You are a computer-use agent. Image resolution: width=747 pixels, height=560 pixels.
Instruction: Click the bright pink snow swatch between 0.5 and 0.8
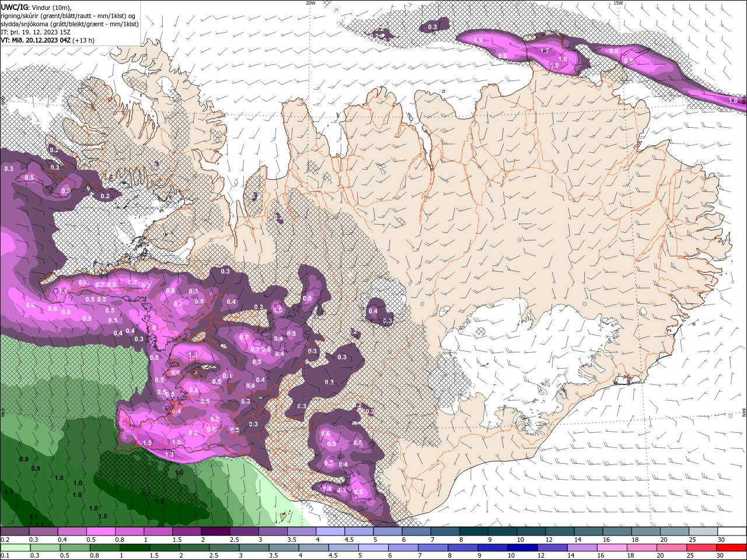pos(100,531)
